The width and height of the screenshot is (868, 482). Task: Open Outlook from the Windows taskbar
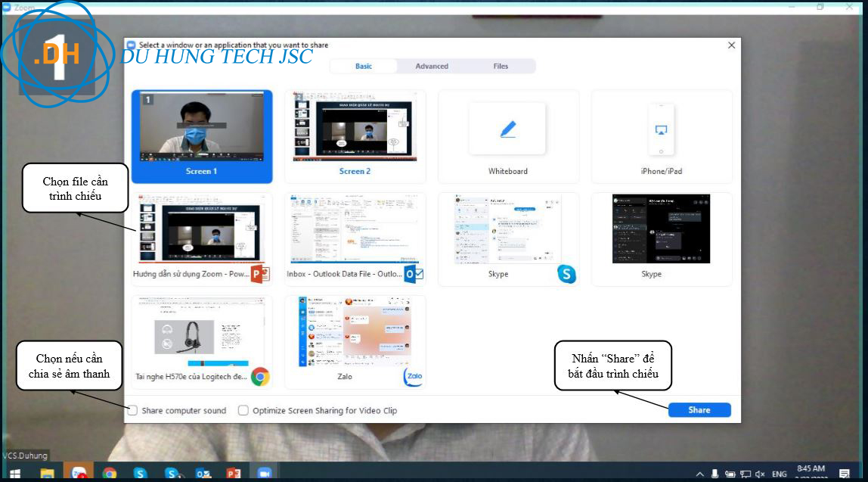tap(203, 474)
